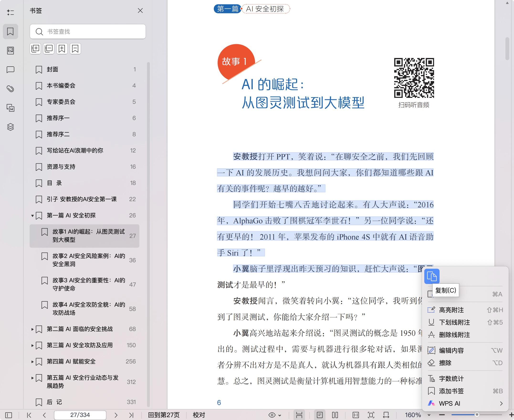This screenshot has width=514, height=420.
Task: Select 故事3 AI安全的重要性 bookmark
Action: click(x=84, y=284)
